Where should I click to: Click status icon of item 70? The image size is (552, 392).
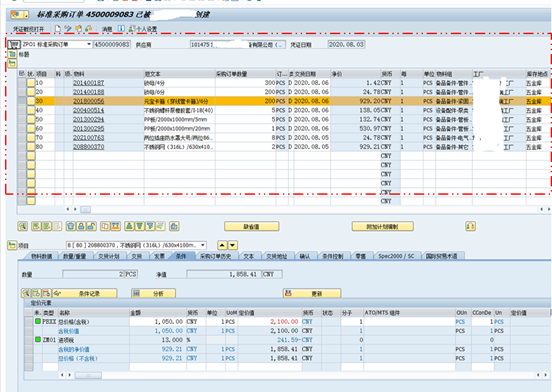click(31, 138)
